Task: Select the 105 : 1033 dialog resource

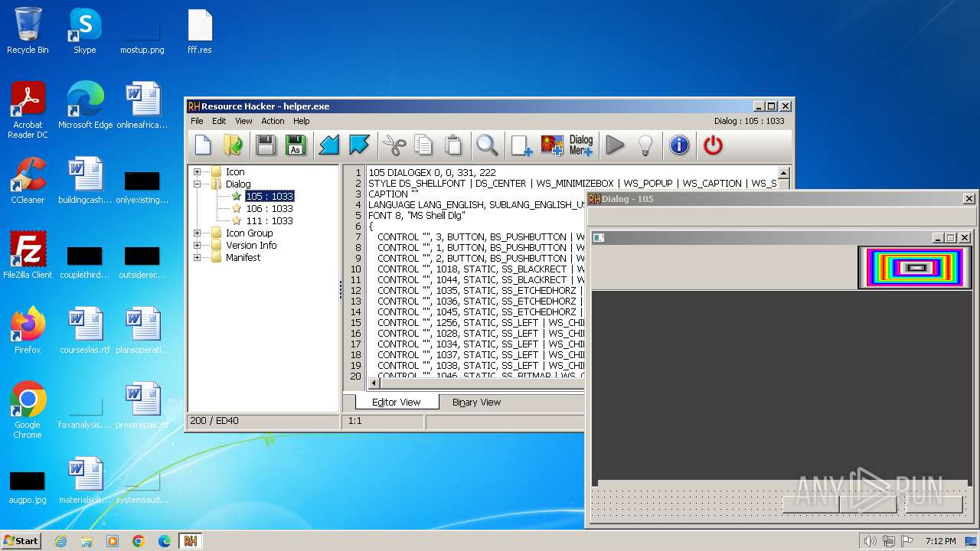Action: (x=269, y=196)
